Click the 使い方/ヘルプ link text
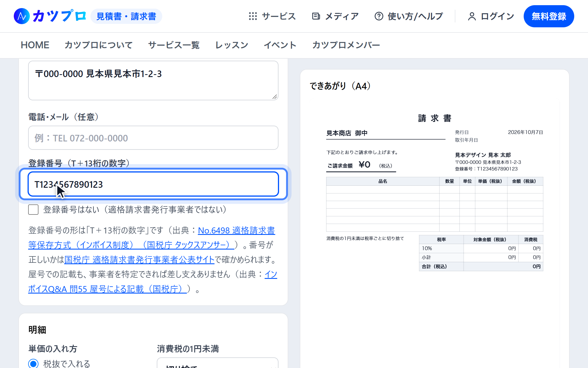This screenshot has height=368, width=588. click(415, 16)
